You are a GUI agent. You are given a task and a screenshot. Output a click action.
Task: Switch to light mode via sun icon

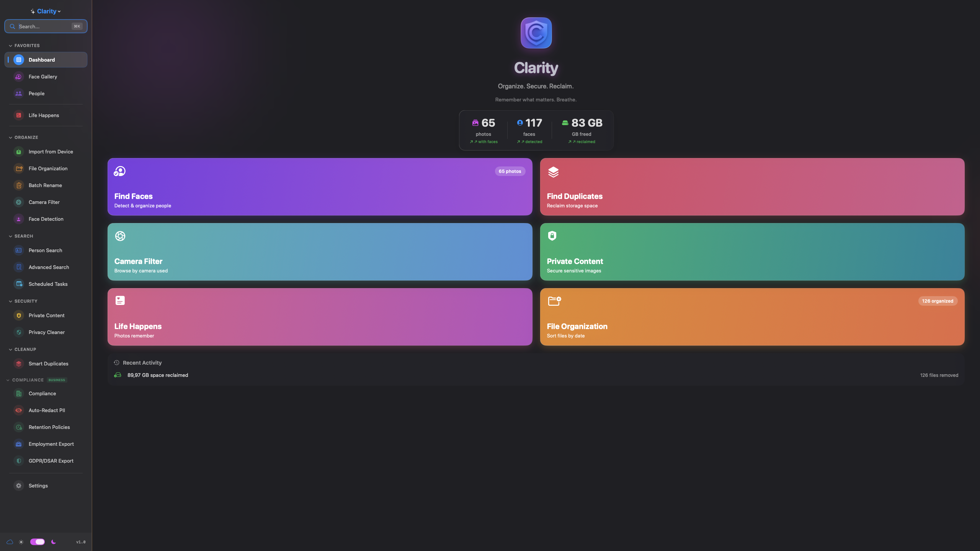(21, 542)
